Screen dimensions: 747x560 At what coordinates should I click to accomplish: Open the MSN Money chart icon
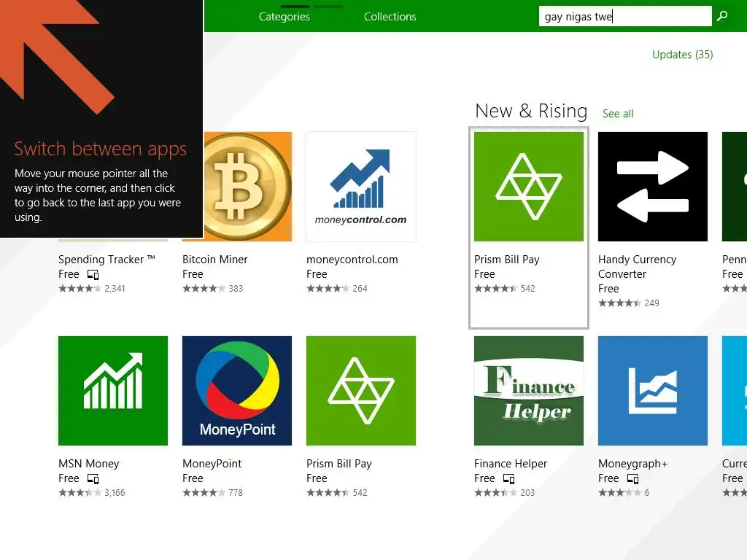pos(113,391)
